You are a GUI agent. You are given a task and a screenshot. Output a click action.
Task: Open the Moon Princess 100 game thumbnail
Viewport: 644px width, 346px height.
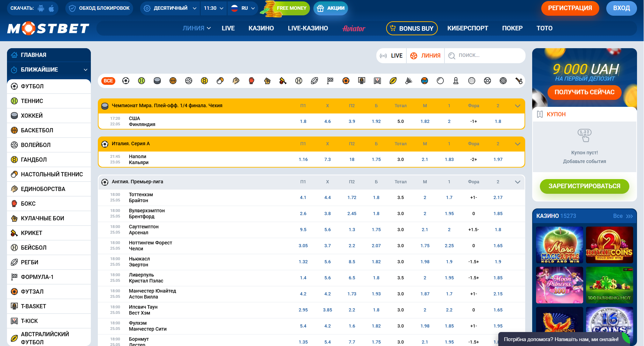[559, 285]
